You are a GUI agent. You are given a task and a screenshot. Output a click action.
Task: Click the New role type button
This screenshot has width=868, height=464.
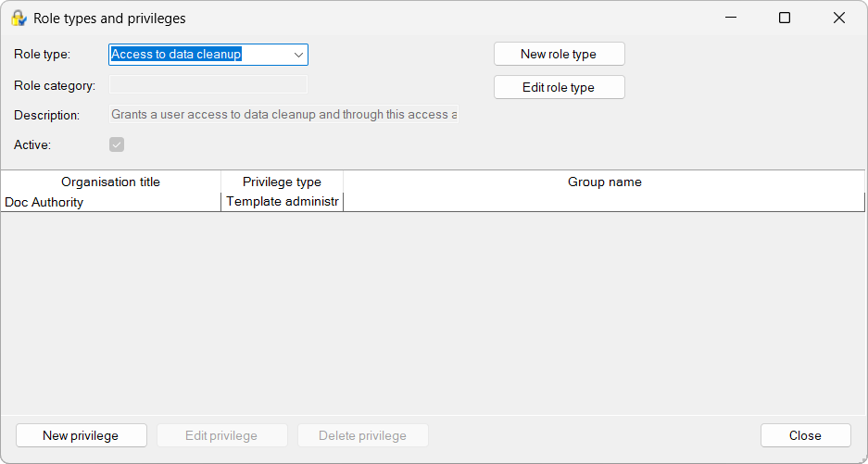point(560,55)
